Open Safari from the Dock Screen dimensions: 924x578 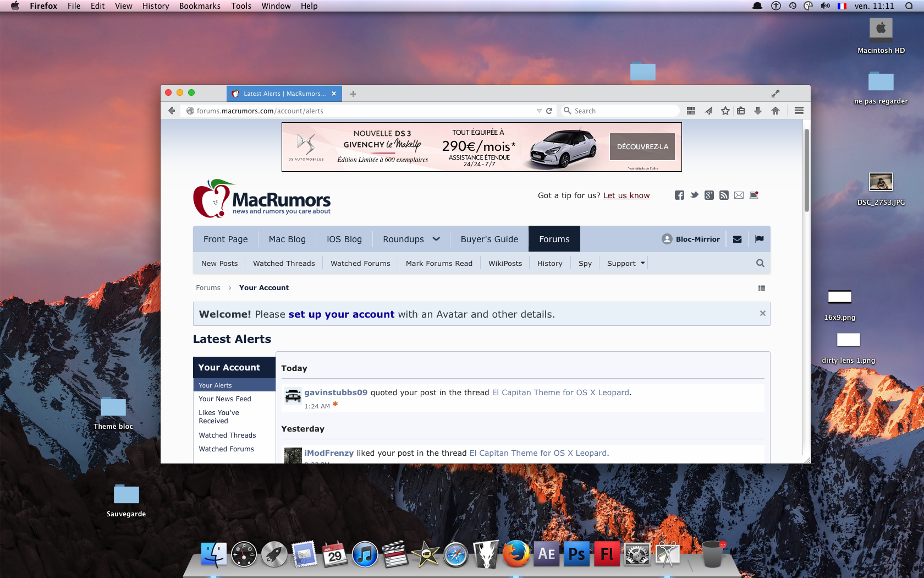tap(455, 554)
